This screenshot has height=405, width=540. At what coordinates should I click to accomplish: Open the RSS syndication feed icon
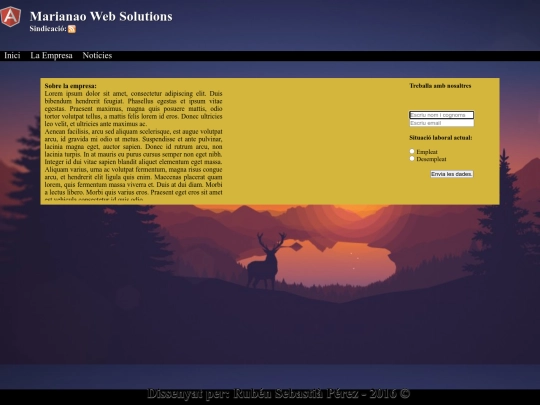(x=72, y=29)
